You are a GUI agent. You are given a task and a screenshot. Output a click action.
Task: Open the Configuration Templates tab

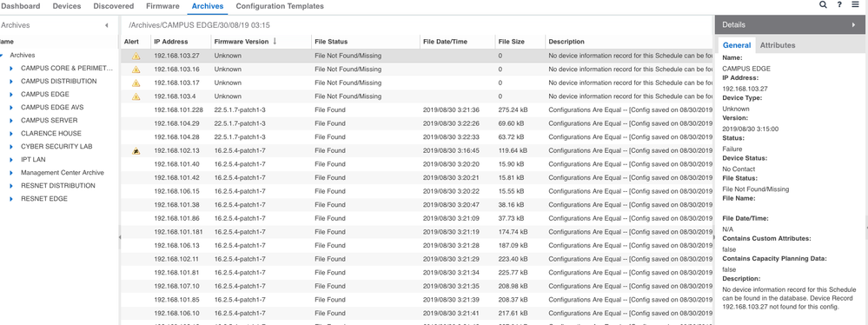coord(280,6)
